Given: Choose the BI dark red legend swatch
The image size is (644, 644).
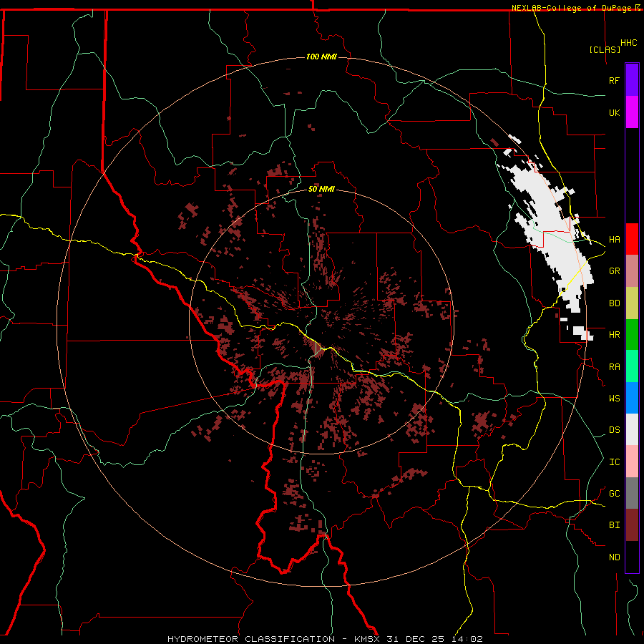Looking at the screenshot, I should tap(632, 525).
